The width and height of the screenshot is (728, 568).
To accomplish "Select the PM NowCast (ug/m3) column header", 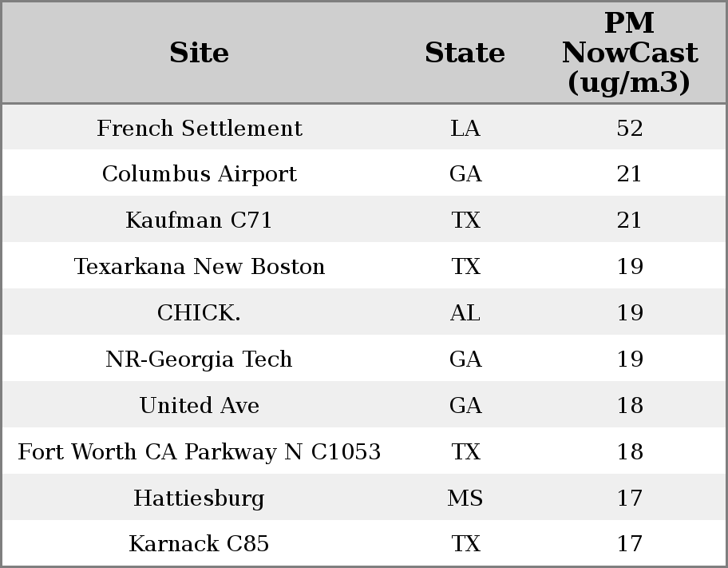I will coord(629,53).
